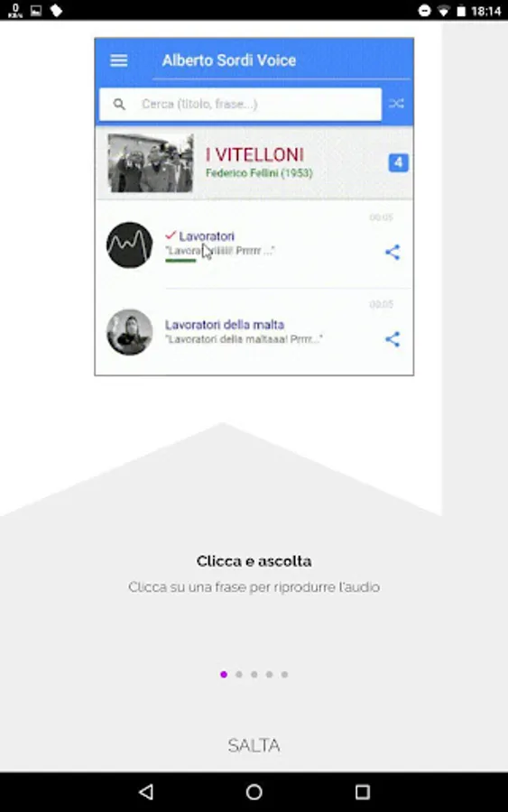The height and width of the screenshot is (812, 508).
Task: Tap the blue badge showing 4
Action: (x=398, y=162)
